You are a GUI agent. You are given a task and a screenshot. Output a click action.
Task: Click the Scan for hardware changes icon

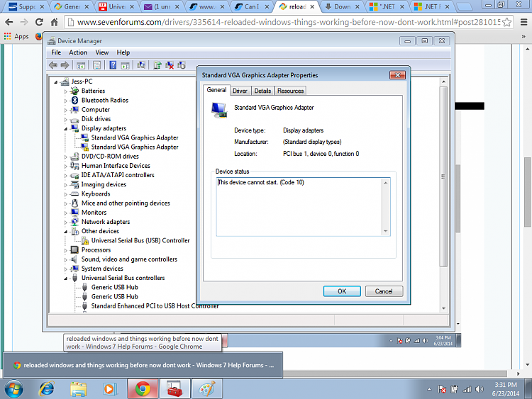tap(141, 65)
